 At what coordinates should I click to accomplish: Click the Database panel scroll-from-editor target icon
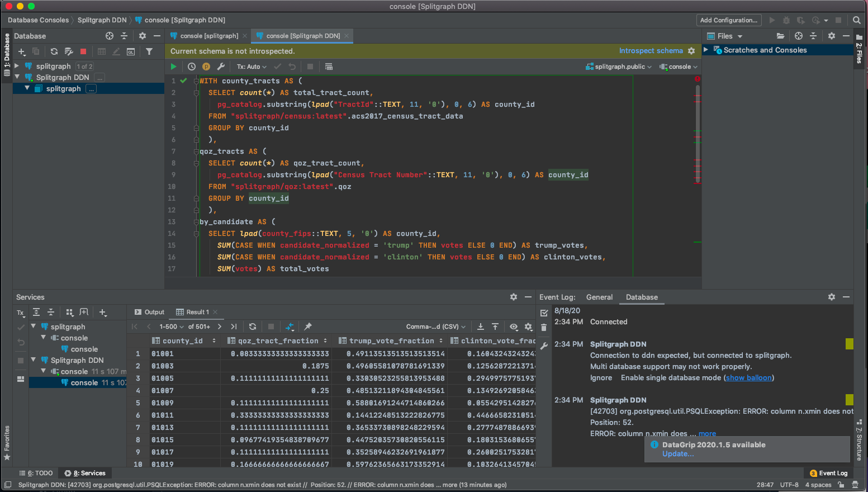(110, 36)
